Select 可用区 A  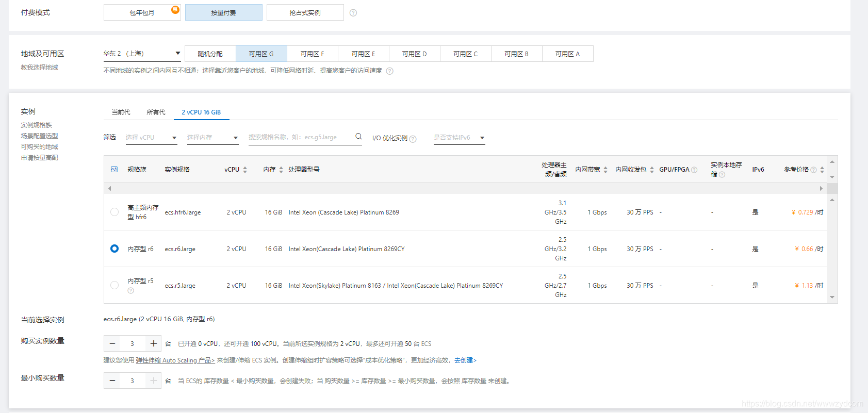[x=567, y=54]
